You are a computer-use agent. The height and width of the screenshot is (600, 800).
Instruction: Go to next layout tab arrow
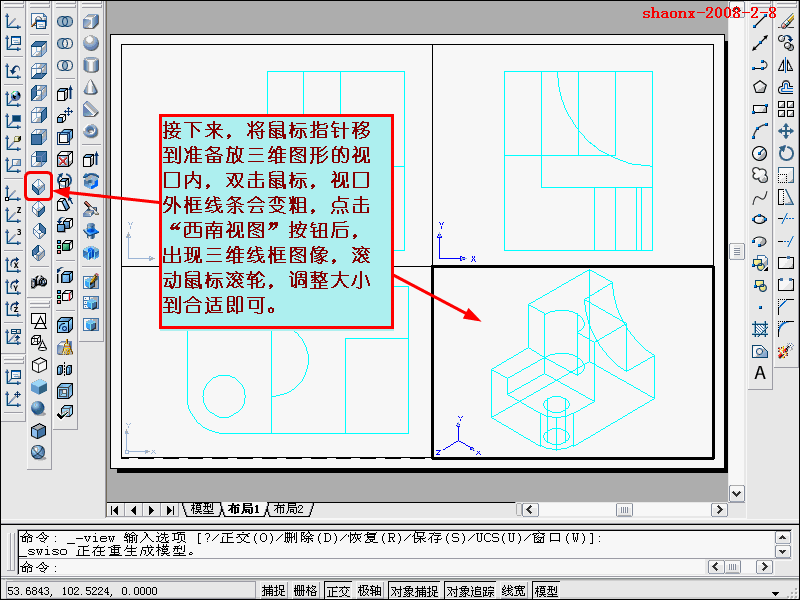click(x=152, y=510)
